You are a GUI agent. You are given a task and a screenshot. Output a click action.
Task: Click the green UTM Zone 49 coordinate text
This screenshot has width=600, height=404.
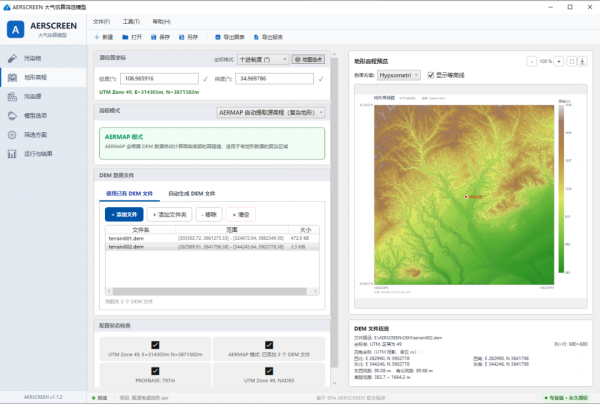point(149,92)
